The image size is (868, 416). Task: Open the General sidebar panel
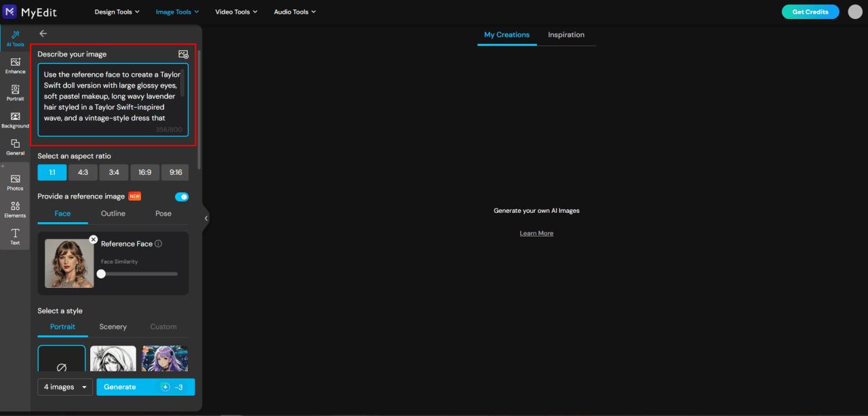point(15,147)
